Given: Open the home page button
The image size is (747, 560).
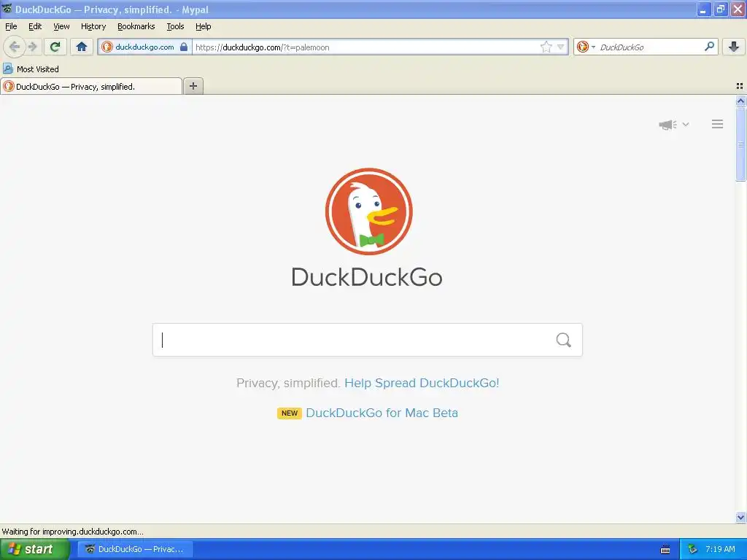Looking at the screenshot, I should (82, 47).
